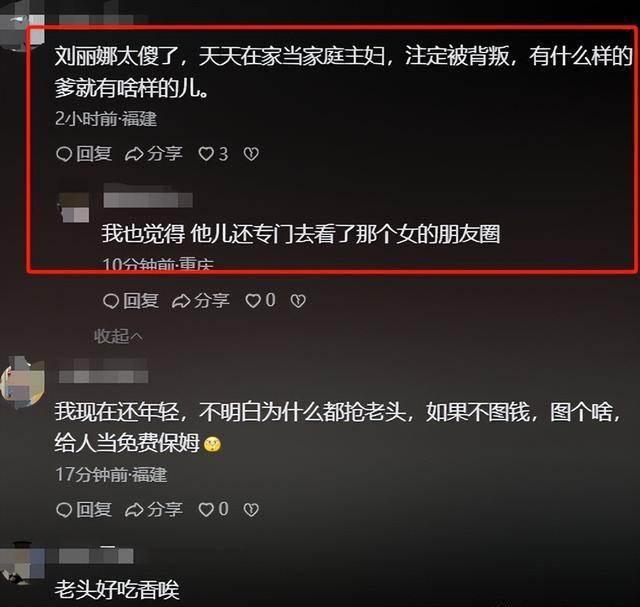Viewport: 640px width, 607px height.
Task: Reply to the 重庆 nested comment
Action: (x=131, y=301)
